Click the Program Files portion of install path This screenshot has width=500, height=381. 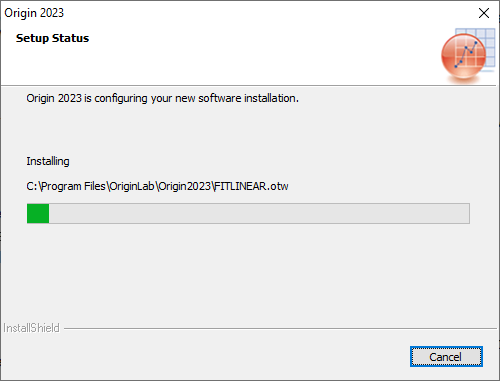(73, 186)
